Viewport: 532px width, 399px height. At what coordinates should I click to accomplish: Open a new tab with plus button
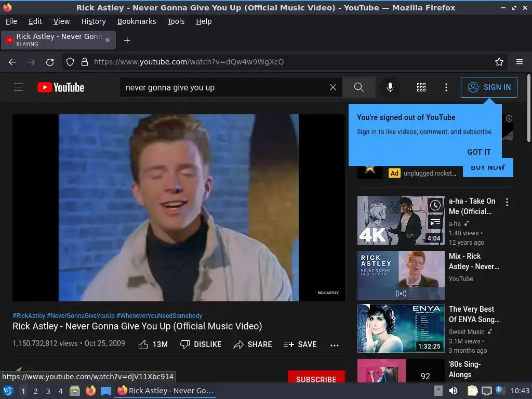[x=127, y=41]
